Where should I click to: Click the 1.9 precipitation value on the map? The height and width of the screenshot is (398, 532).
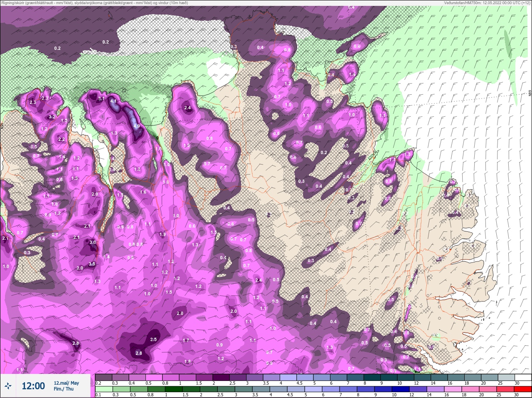[x=163, y=234]
